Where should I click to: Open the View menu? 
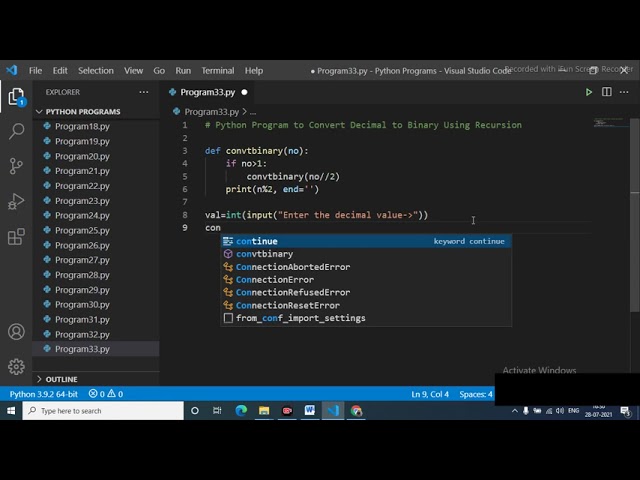[x=133, y=71]
